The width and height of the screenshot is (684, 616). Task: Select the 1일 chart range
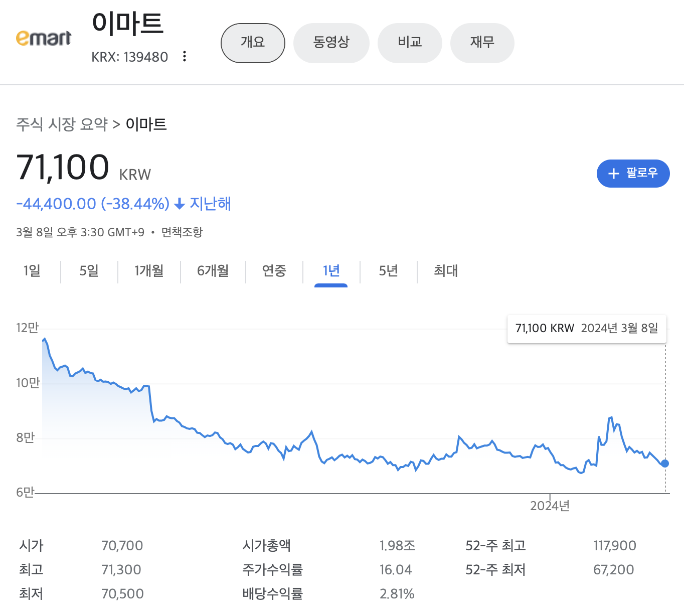[x=32, y=271]
